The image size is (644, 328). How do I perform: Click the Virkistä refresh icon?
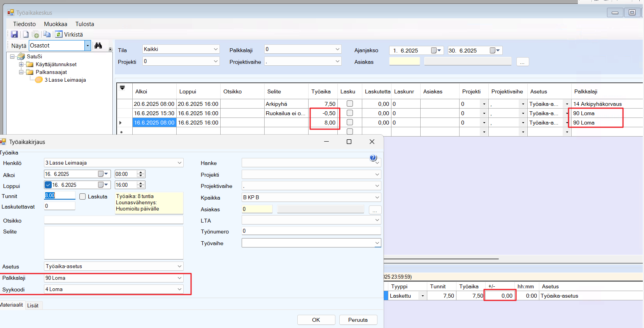click(x=59, y=34)
